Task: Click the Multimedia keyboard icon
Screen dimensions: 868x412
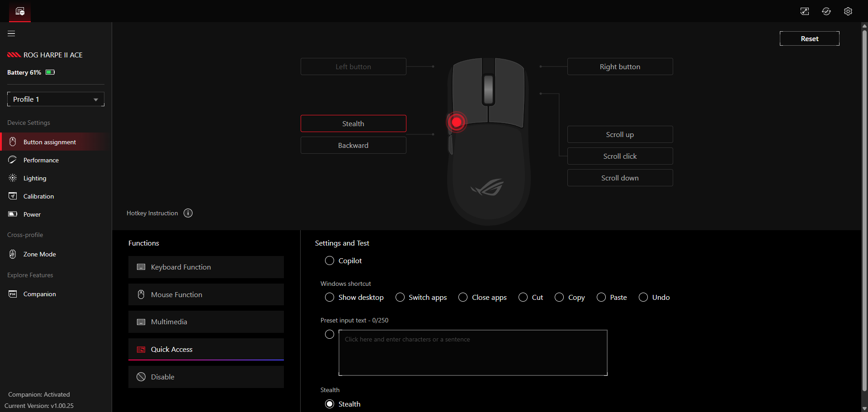Action: 141,322
